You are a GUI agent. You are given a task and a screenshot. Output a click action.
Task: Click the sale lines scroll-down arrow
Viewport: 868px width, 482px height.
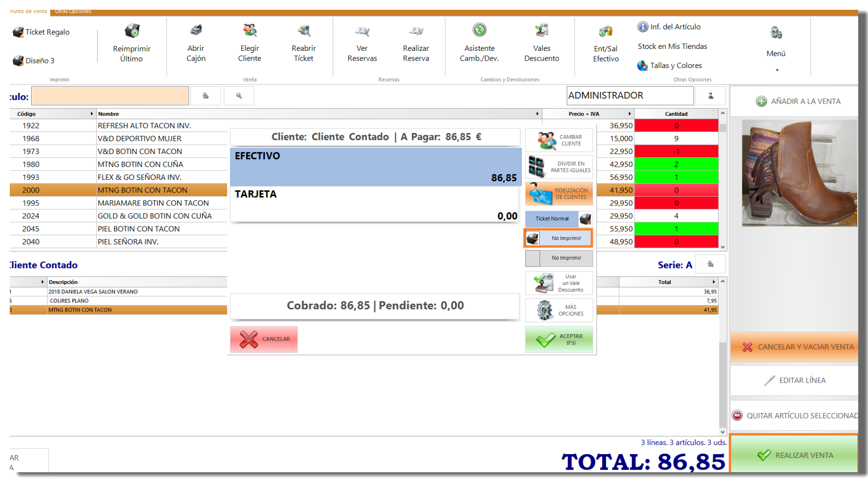pyautogui.click(x=723, y=432)
